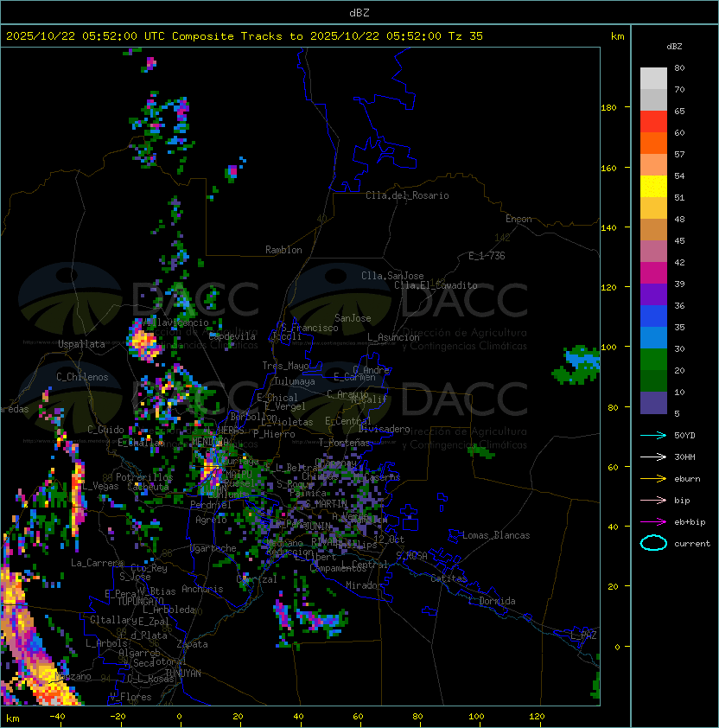Viewport: 719px width, 728px height.
Task: Click the 180 km mark on the vertical axis
Action: point(608,108)
